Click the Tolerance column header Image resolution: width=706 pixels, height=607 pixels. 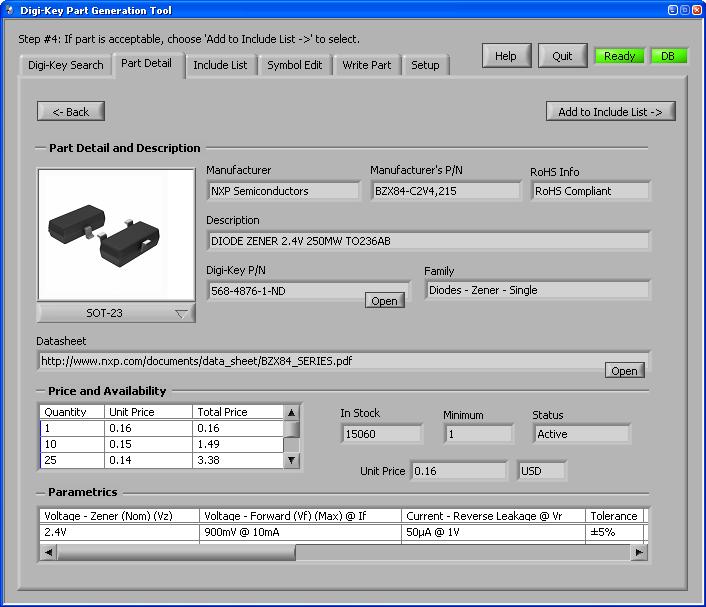tap(615, 516)
